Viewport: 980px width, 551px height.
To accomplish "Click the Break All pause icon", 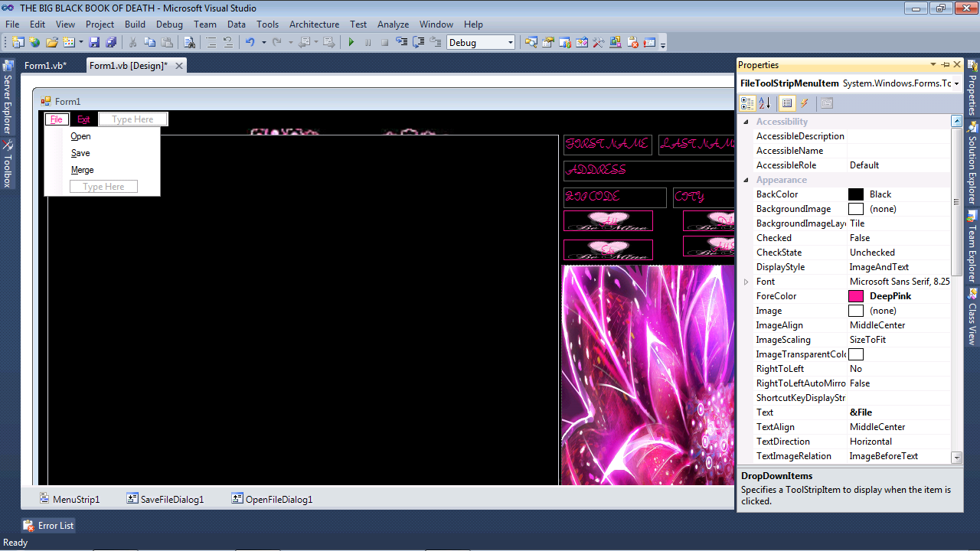I will (367, 43).
